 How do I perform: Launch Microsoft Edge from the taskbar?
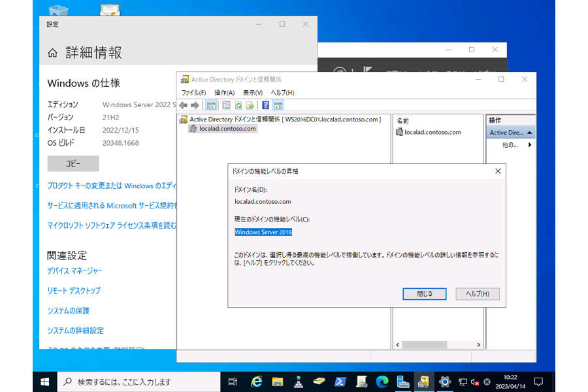pos(382,382)
